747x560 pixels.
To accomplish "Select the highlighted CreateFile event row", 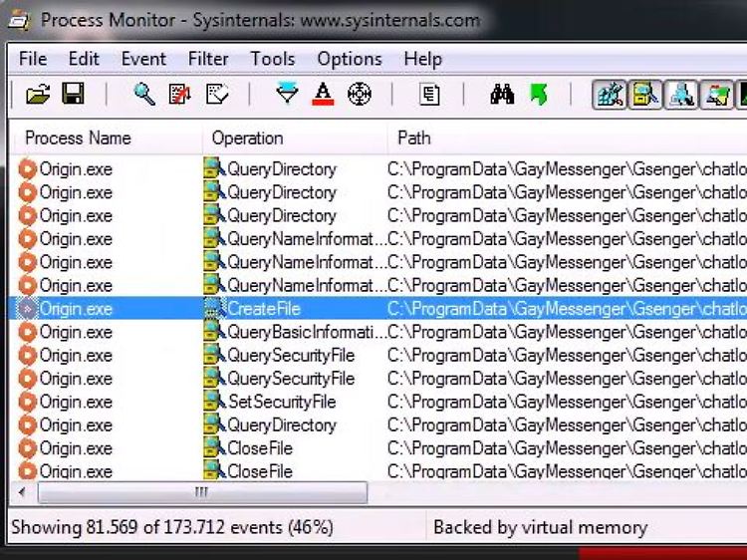I will click(377, 309).
